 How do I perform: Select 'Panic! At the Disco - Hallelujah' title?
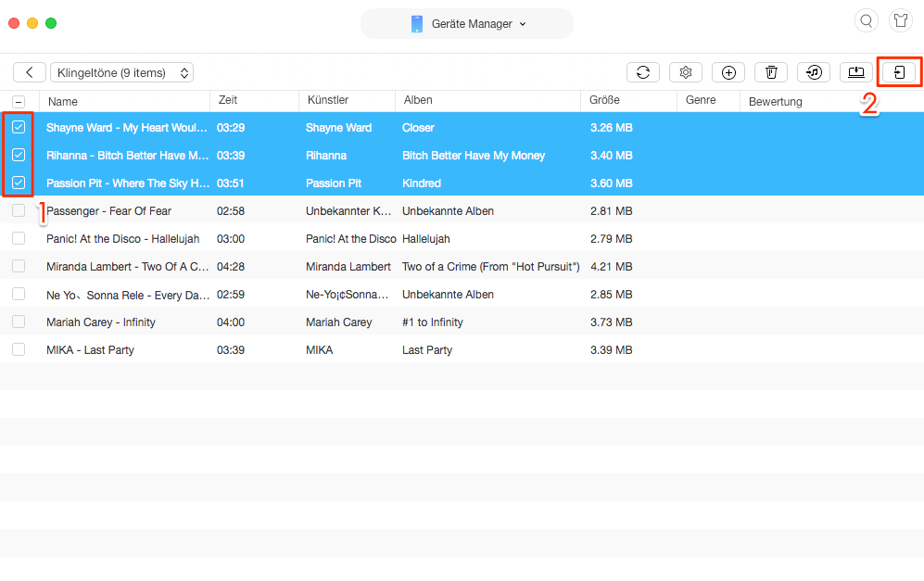click(122, 239)
